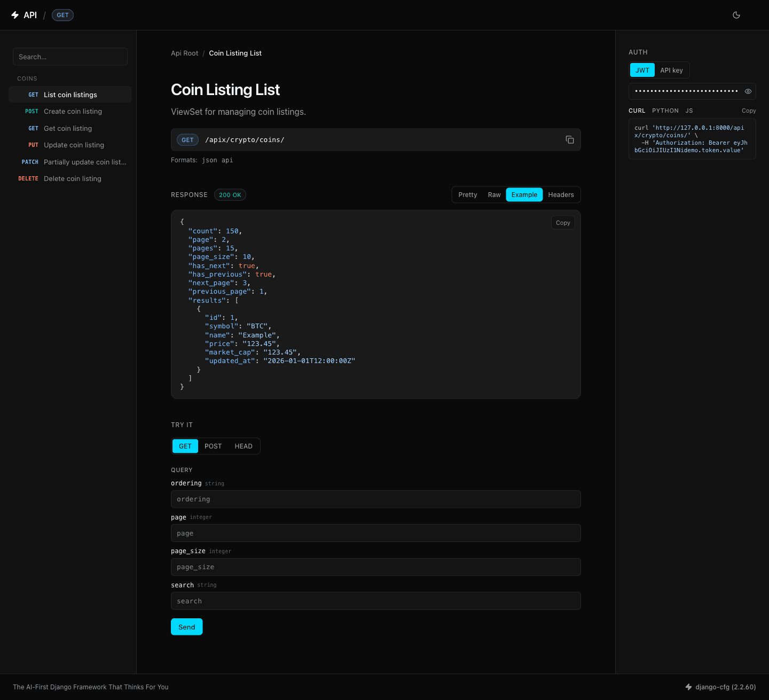Viewport: 769px width, 700px height.
Task: Focus the ordering query field
Action: (x=376, y=499)
